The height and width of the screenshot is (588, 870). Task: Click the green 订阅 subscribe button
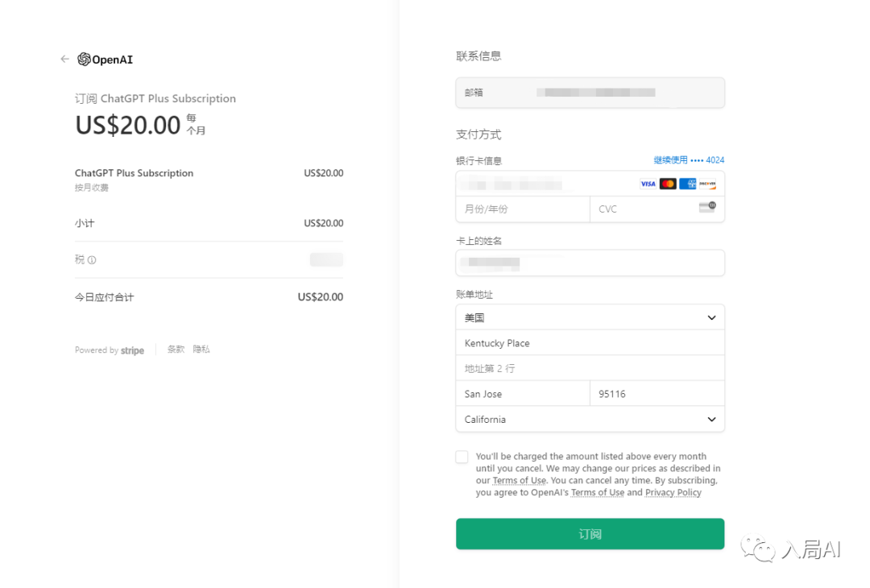[590, 534]
